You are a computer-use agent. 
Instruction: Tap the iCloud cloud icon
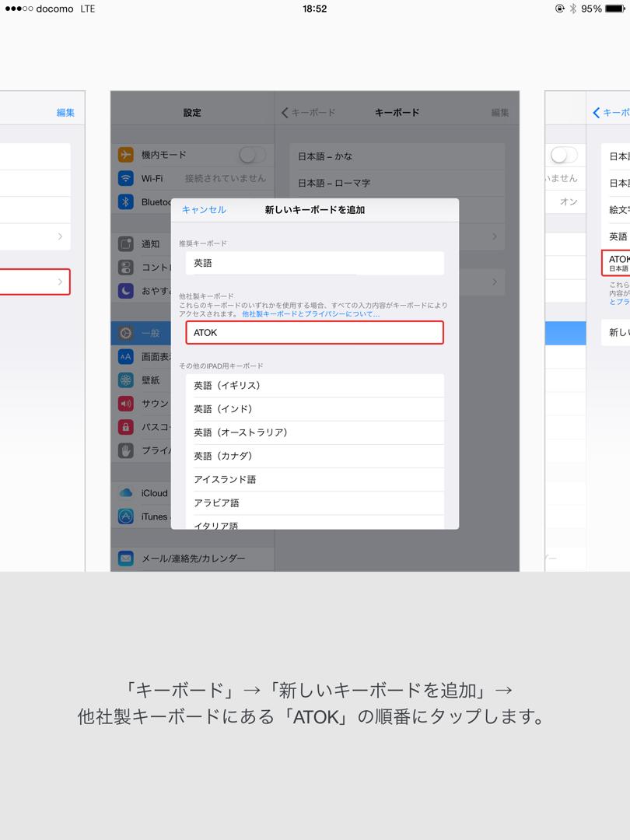pyautogui.click(x=125, y=493)
